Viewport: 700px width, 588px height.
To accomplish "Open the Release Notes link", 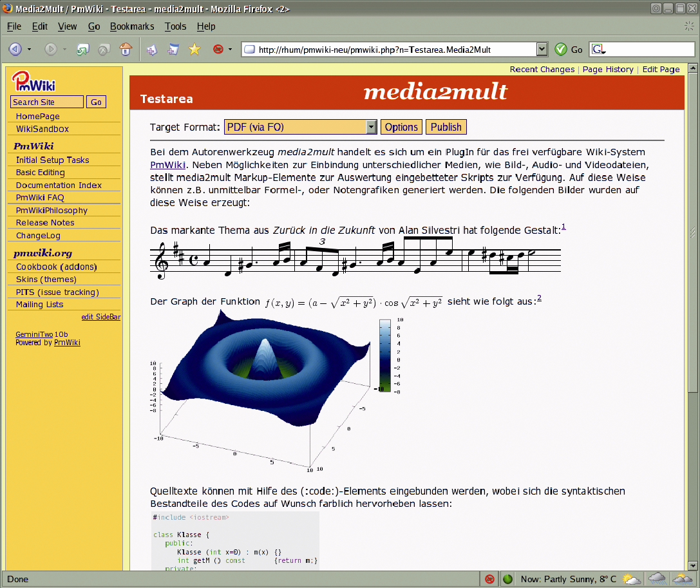I will click(45, 222).
